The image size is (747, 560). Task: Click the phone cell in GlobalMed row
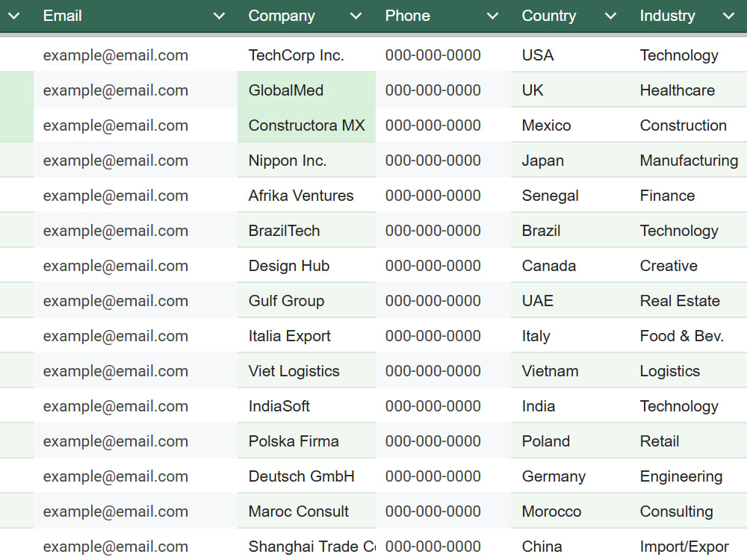pos(443,90)
